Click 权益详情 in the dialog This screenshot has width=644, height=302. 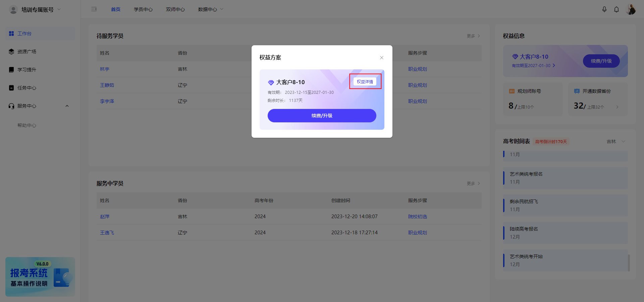tap(365, 81)
